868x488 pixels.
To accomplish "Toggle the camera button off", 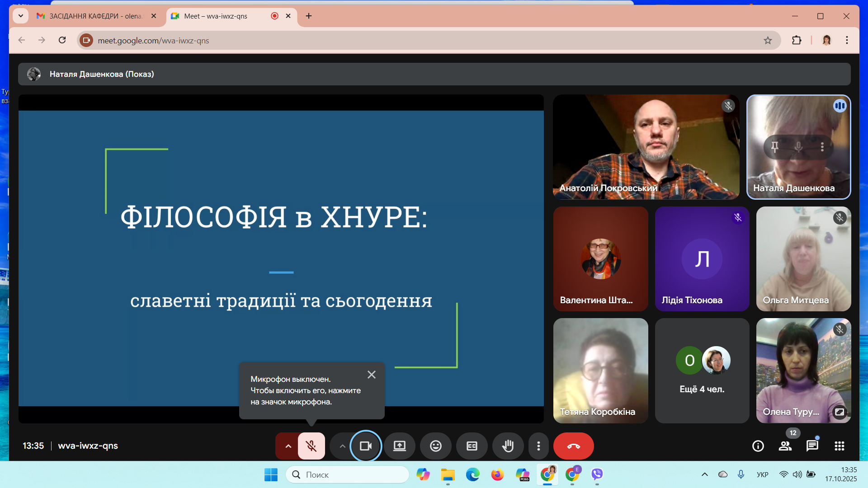I will click(365, 446).
